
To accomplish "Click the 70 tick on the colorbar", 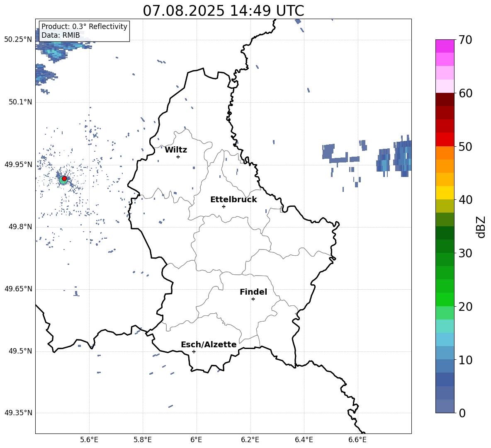I will click(465, 40).
